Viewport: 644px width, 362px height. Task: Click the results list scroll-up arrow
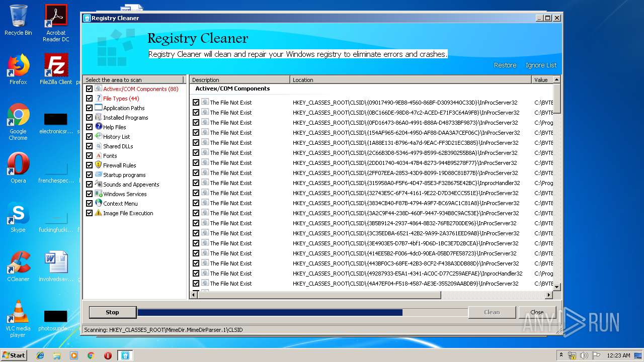click(557, 79)
